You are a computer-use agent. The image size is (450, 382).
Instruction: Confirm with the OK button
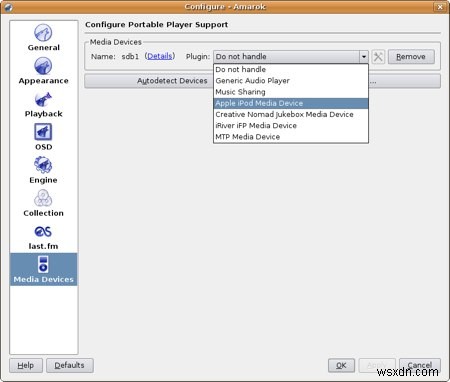341,365
